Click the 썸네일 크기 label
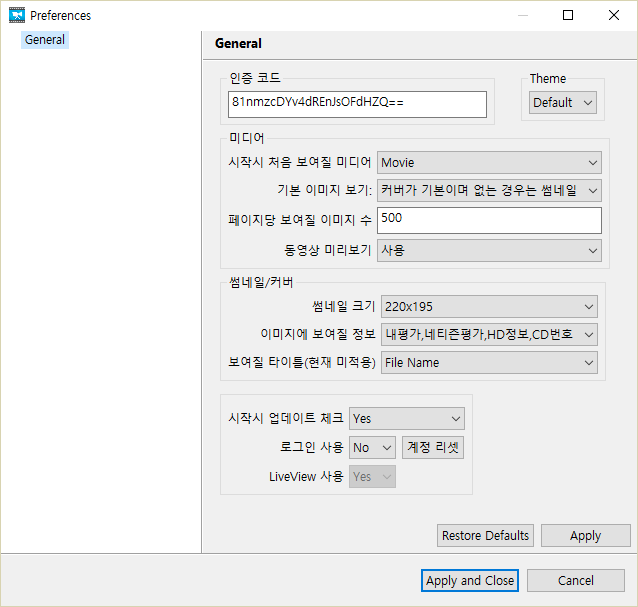 (x=343, y=306)
